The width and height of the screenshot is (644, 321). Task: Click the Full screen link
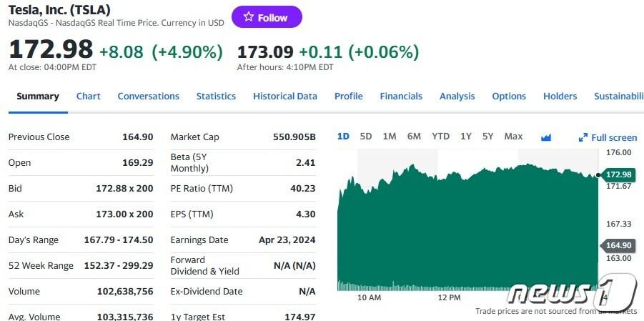(x=614, y=137)
